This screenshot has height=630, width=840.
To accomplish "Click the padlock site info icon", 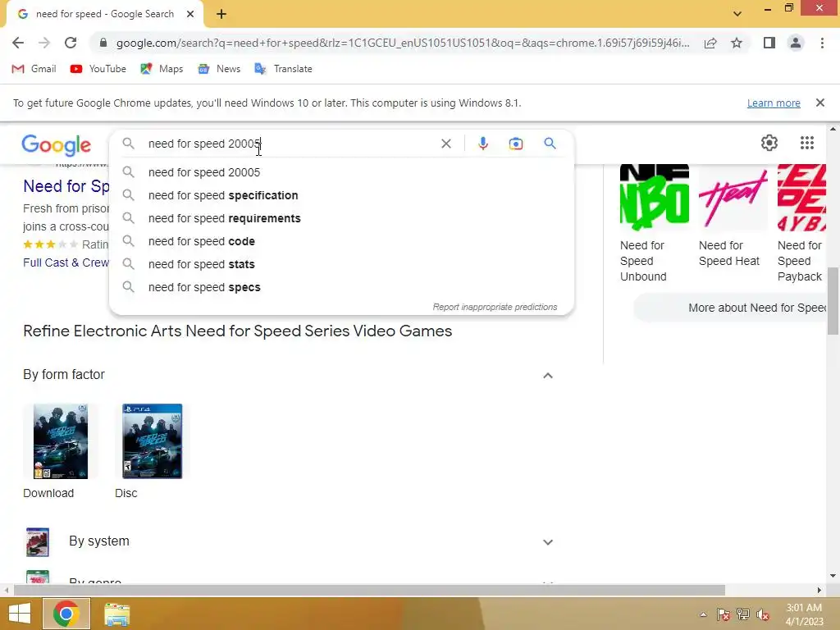I will point(103,43).
